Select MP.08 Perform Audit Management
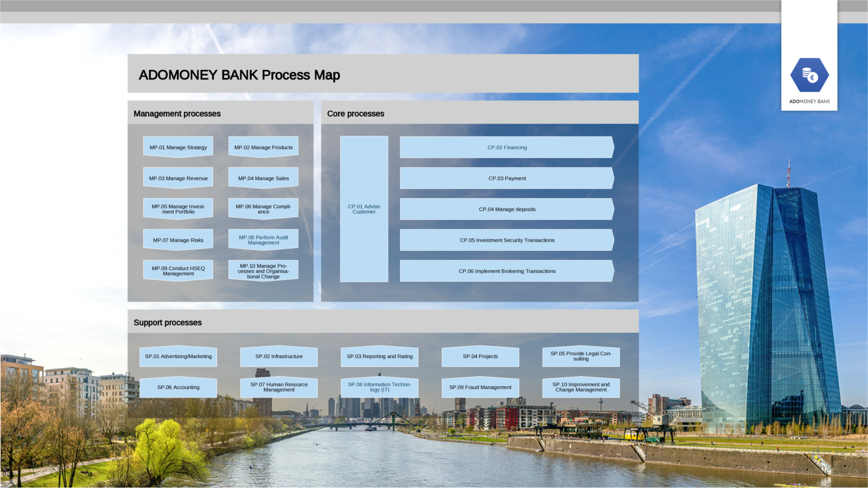The image size is (868, 488). pyautogui.click(x=263, y=238)
